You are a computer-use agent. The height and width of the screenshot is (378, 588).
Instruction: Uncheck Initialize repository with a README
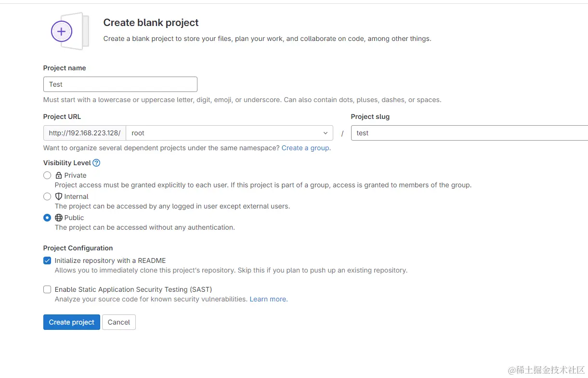(47, 261)
